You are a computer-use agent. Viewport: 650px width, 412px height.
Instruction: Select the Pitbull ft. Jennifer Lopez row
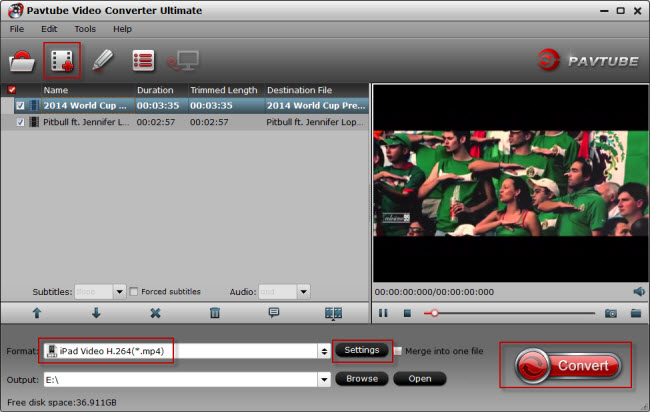click(x=150, y=122)
